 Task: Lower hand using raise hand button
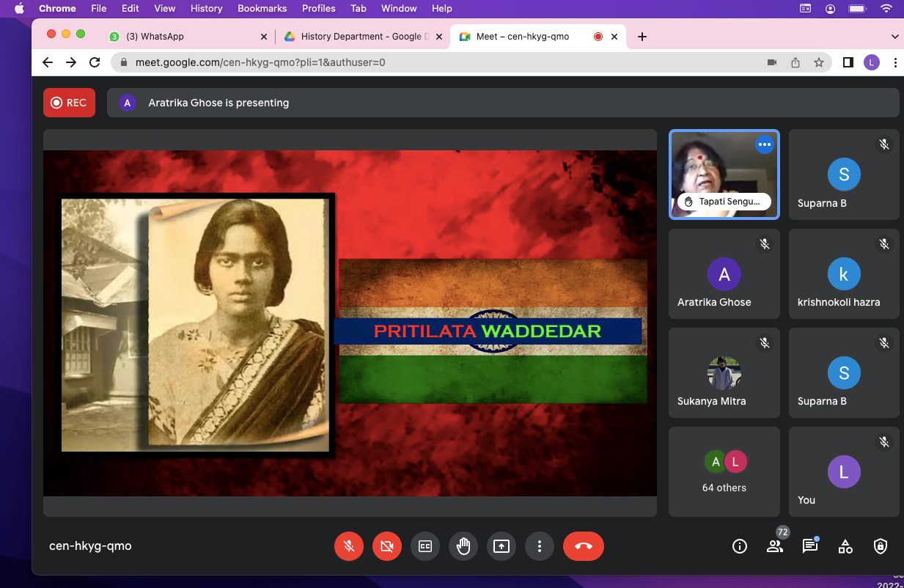(x=463, y=546)
